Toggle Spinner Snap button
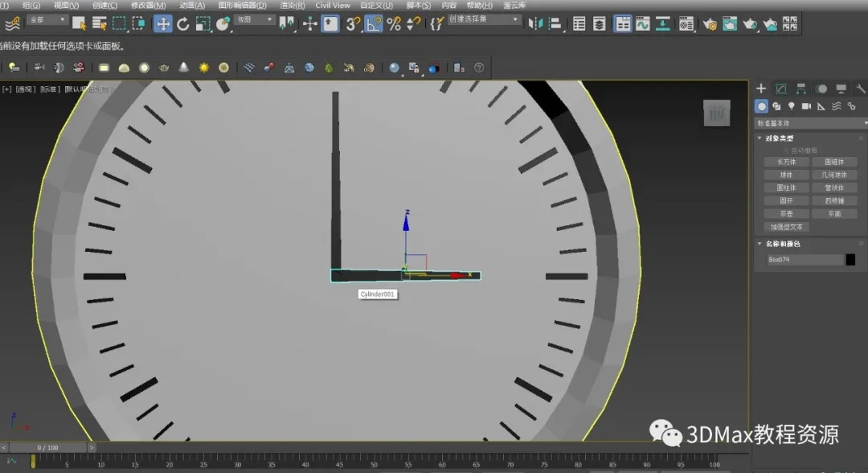This screenshot has height=473, width=868. tap(414, 24)
